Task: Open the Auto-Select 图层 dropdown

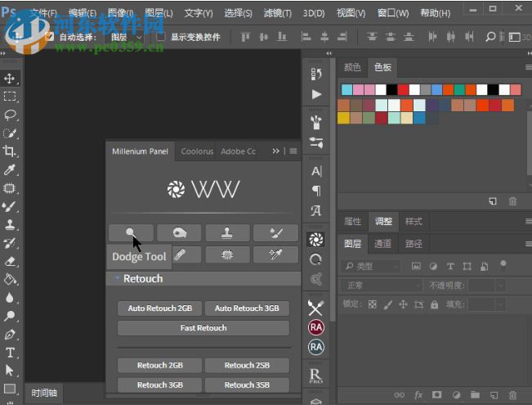Action: (x=126, y=37)
